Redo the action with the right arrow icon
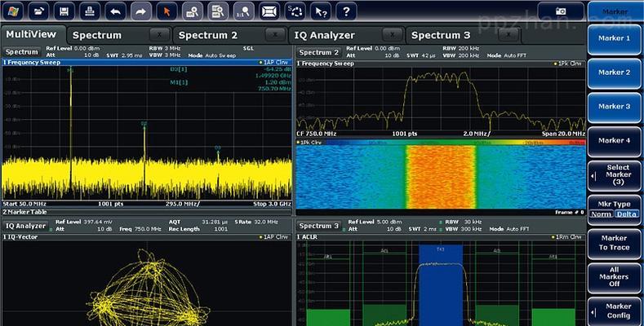The width and height of the screenshot is (644, 326). click(140, 11)
